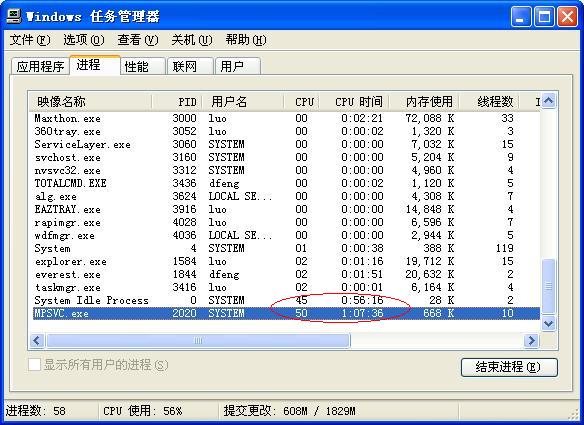
Task: Click the vertical scrollbar up arrow
Action: 549,101
